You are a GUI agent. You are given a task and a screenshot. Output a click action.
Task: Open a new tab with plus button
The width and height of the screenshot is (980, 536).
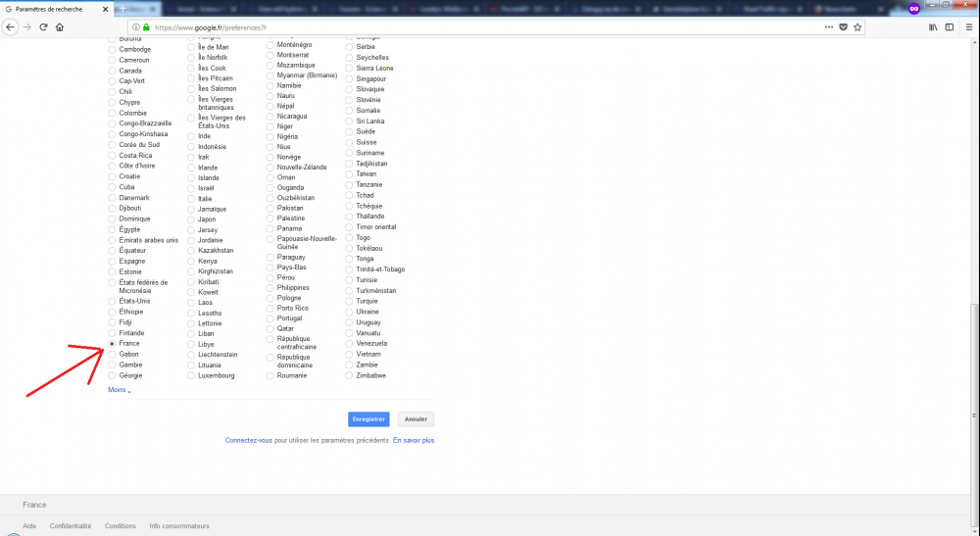point(123,9)
